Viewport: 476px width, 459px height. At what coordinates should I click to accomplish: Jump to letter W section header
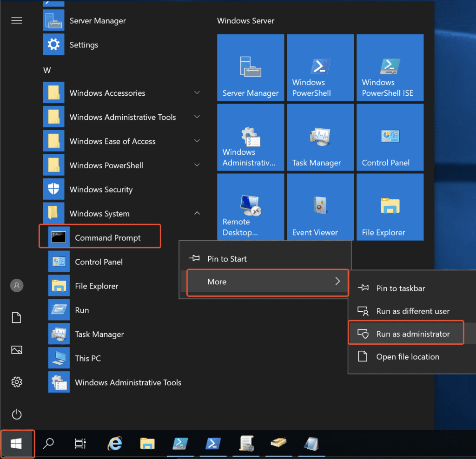(x=47, y=70)
